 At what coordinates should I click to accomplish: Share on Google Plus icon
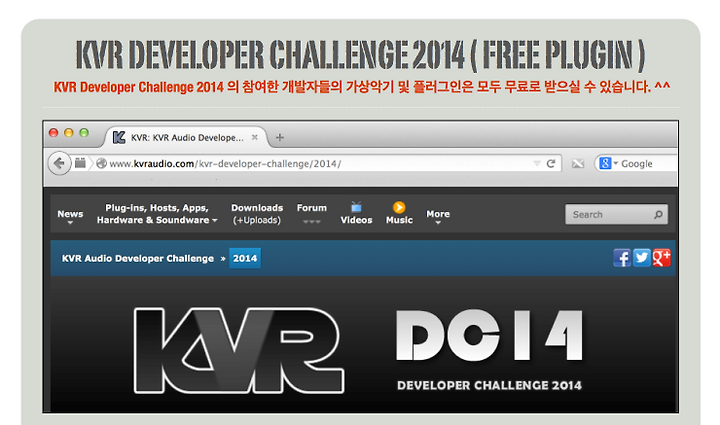click(661, 257)
